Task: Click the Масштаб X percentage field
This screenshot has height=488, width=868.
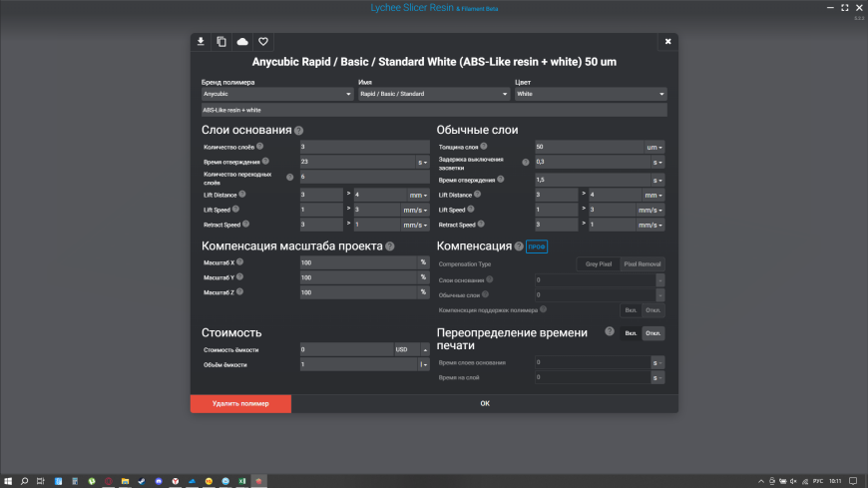Action: click(358, 262)
